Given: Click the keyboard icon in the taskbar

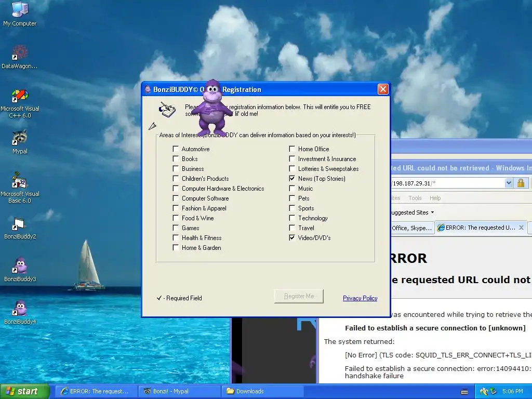Looking at the screenshot, I should [x=464, y=392].
